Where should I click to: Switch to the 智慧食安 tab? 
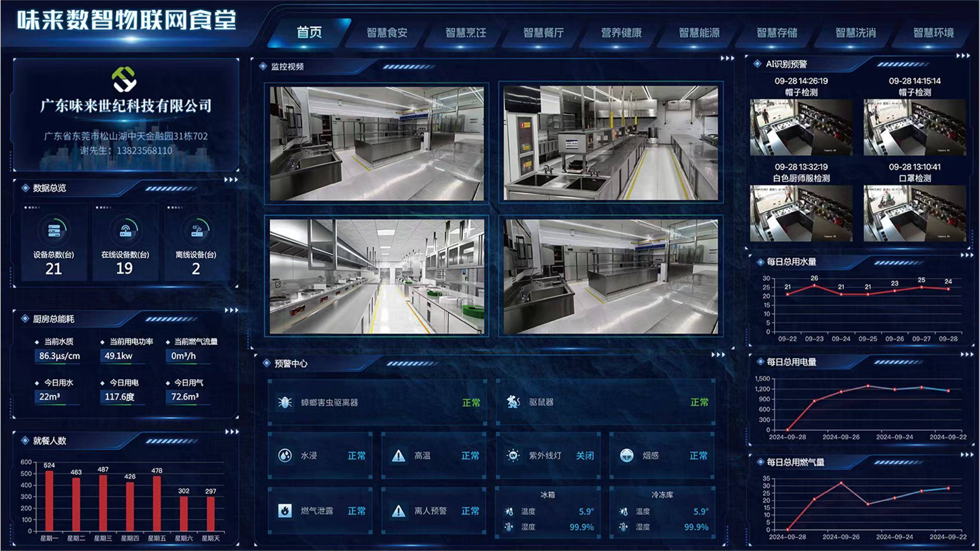pyautogui.click(x=387, y=33)
